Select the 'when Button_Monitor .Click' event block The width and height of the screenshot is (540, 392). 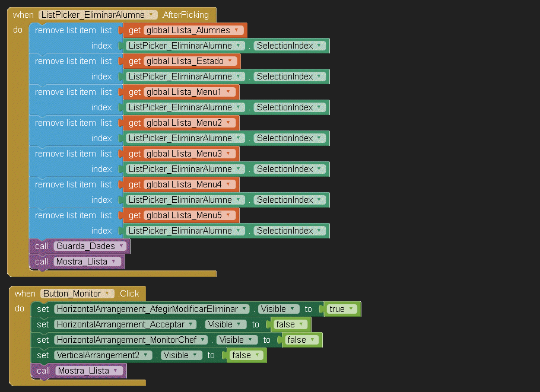pyautogui.click(x=26, y=294)
